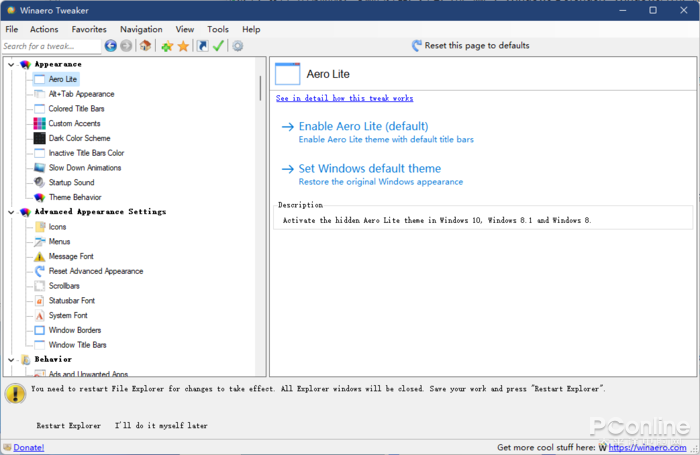The height and width of the screenshot is (455, 700).
Task: Select the Dark Color Scheme tweak
Action: click(x=79, y=138)
